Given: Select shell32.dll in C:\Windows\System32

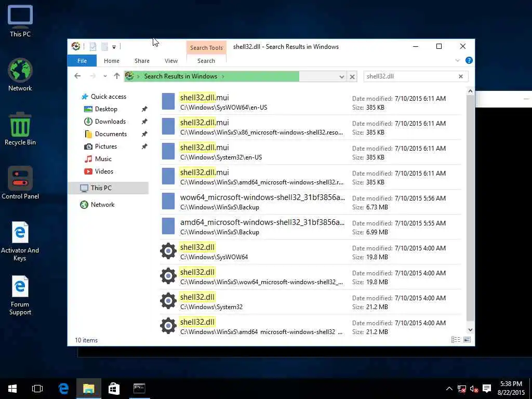Looking at the screenshot, I should pyautogui.click(x=311, y=302).
